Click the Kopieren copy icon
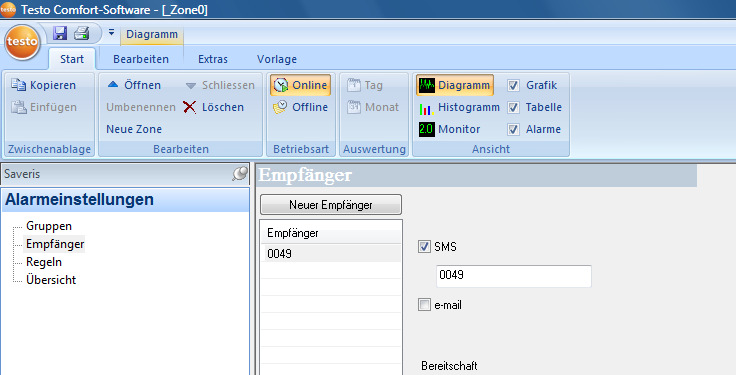This screenshot has height=375, width=736. [x=19, y=85]
